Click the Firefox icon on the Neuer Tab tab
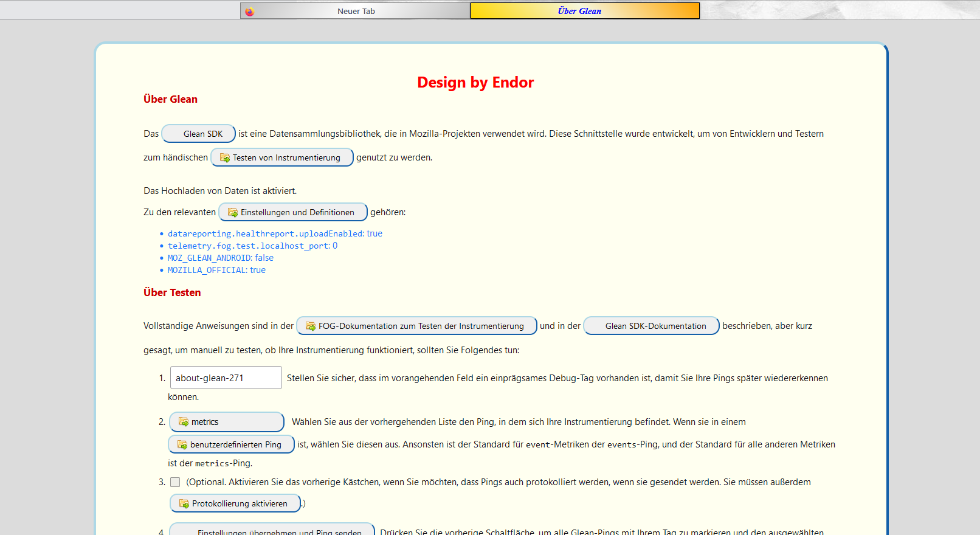 pyautogui.click(x=249, y=12)
